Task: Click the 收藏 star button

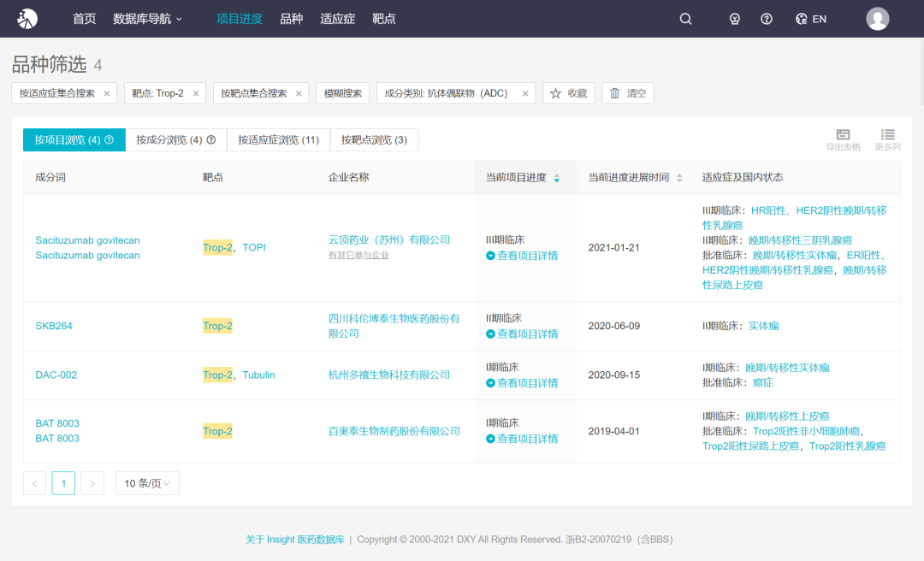Action: pos(568,93)
